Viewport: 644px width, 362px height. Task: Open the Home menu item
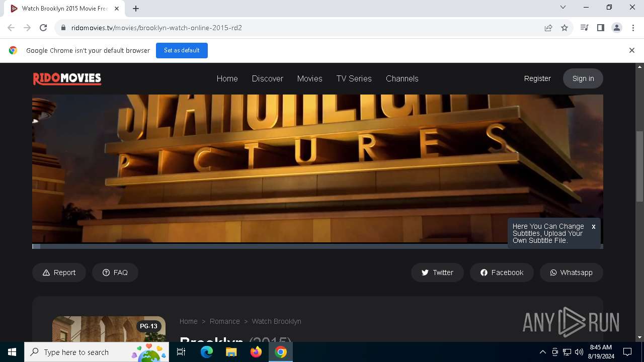point(227,78)
